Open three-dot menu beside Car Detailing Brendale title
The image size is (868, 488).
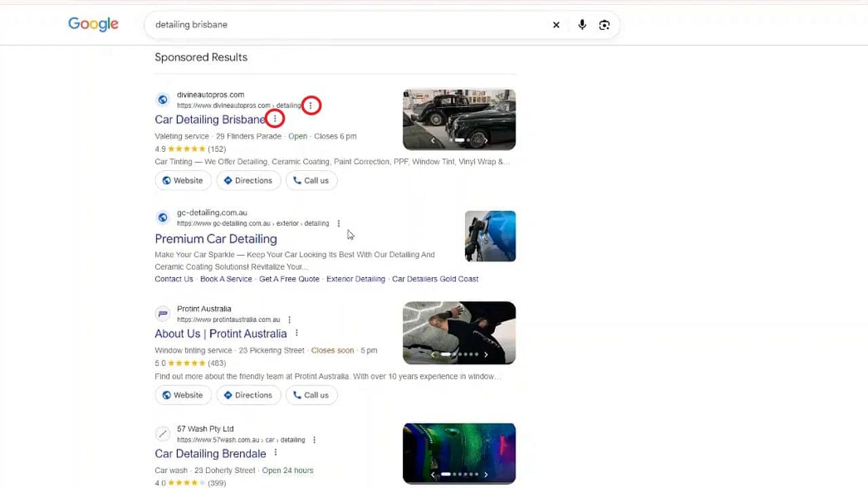click(x=275, y=453)
